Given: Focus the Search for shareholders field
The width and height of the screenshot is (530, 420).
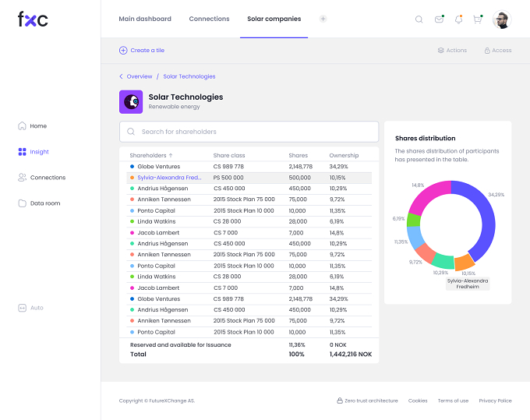Looking at the screenshot, I should coord(249,132).
